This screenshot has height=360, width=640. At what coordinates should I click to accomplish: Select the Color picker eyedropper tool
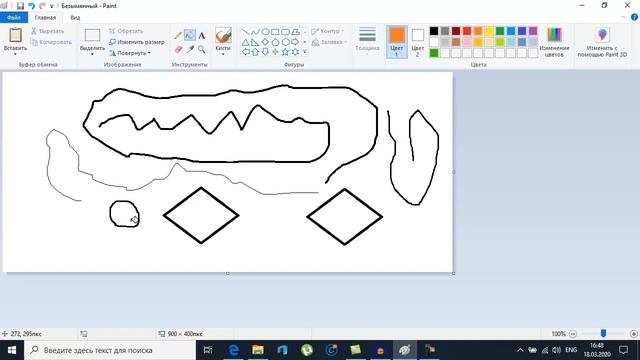pyautogui.click(x=190, y=50)
